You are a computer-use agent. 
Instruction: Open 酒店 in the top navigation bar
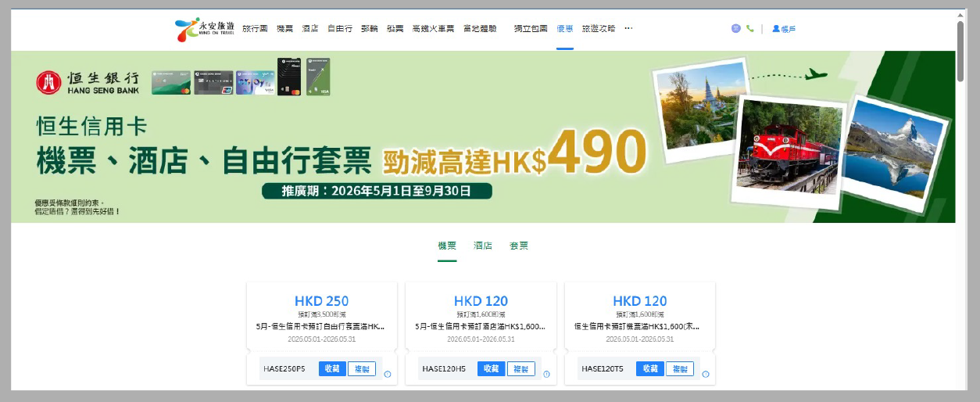click(310, 28)
